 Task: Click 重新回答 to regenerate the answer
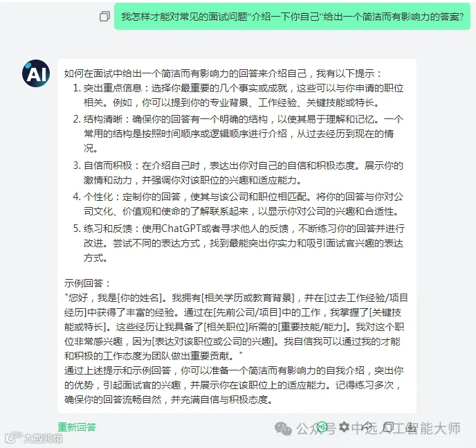[x=77, y=427]
